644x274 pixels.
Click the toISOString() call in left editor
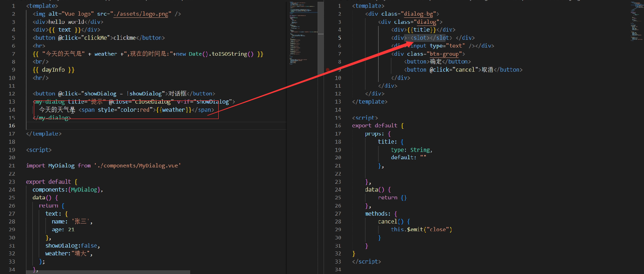click(x=230, y=54)
